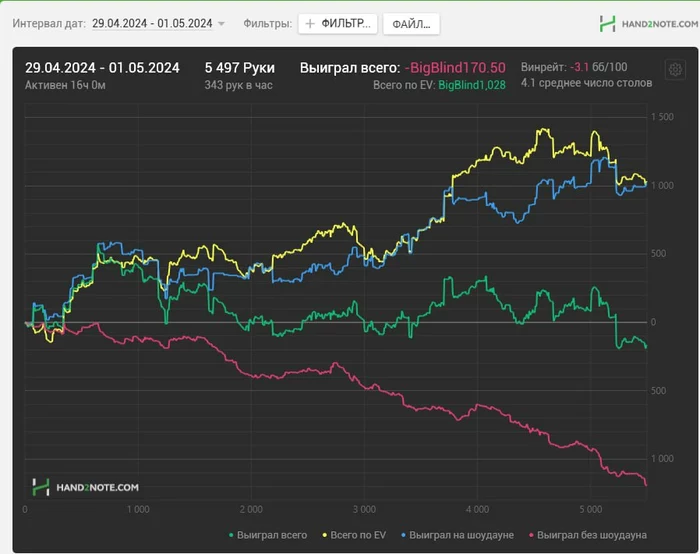The width and height of the screenshot is (700, 554).
Task: Click the Интервал дат label
Action: (49, 24)
